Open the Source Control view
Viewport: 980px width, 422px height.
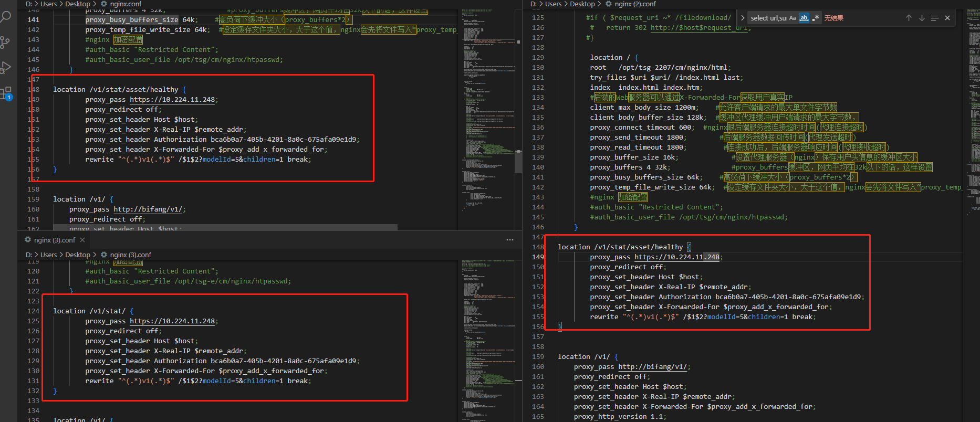point(6,43)
